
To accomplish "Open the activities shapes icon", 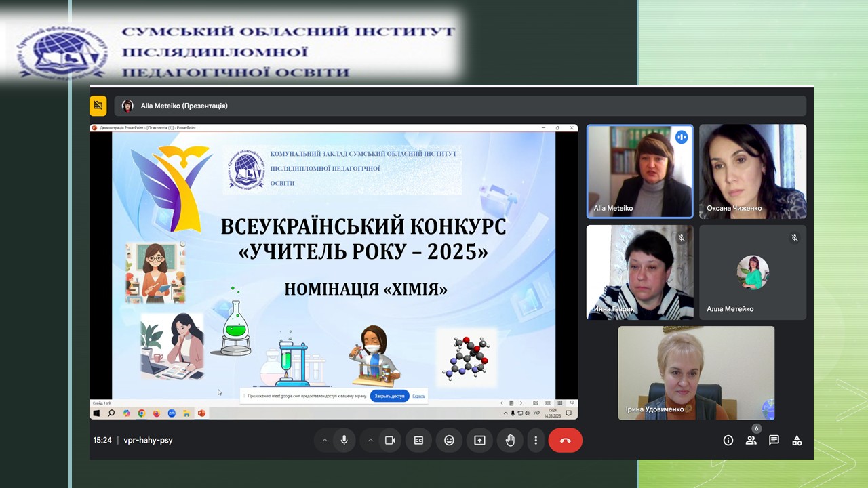I will (797, 441).
